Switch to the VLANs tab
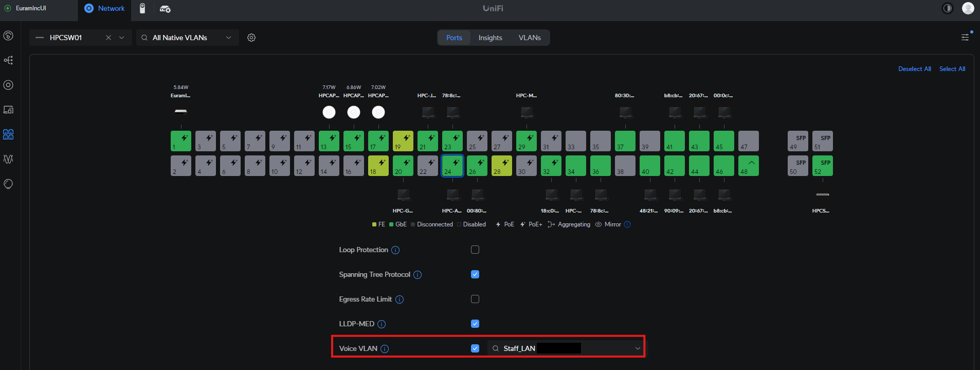 [530, 38]
